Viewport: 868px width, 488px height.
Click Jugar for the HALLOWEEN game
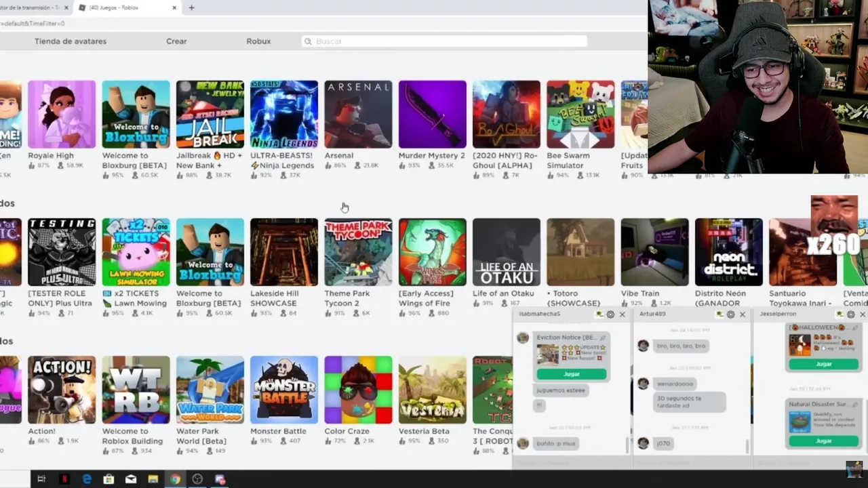[x=823, y=364]
